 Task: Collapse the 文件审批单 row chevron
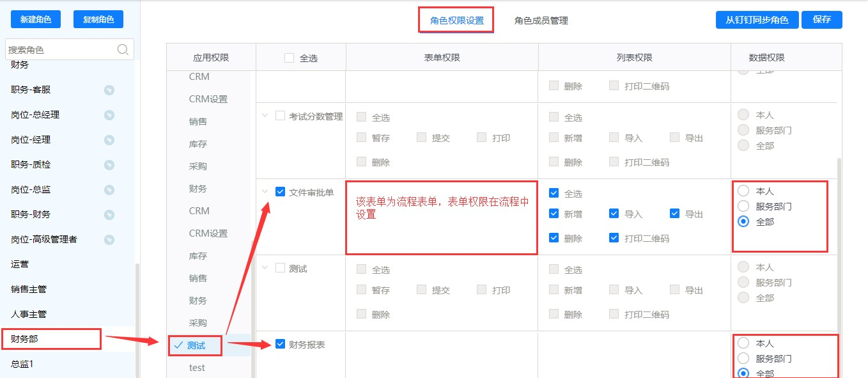point(265,191)
